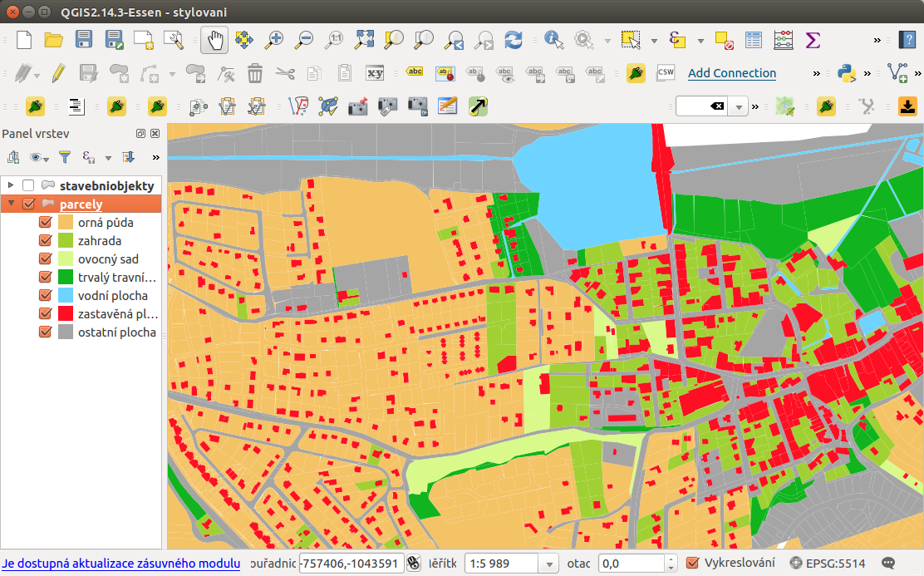The height and width of the screenshot is (576, 924).
Task: Open the CSW metadata search icon
Action: pos(666,72)
